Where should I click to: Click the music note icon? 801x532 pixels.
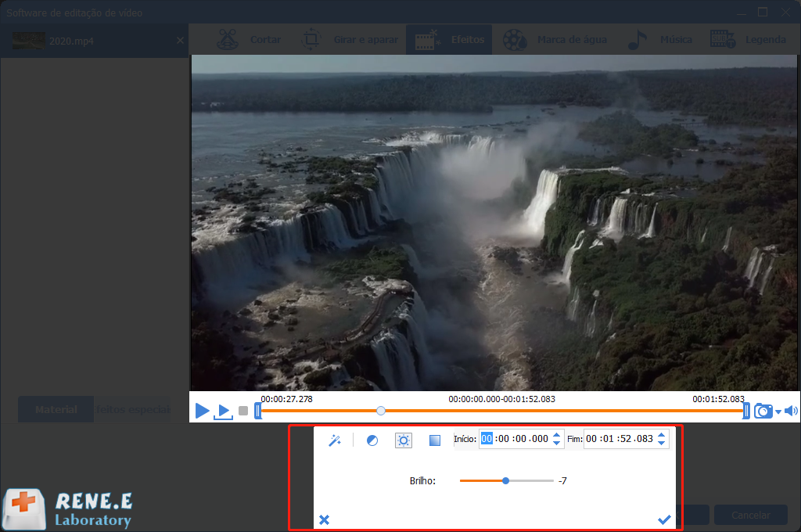coord(637,39)
